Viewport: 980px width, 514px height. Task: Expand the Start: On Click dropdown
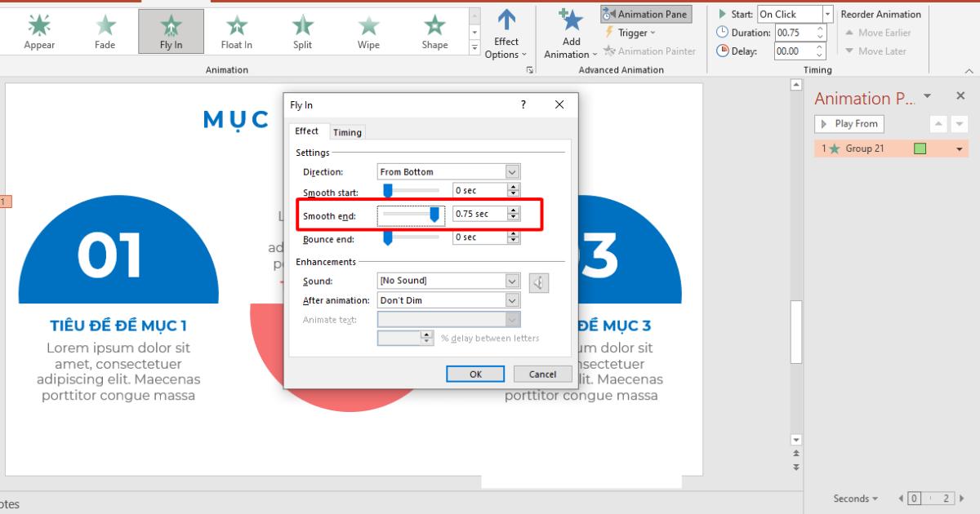(x=826, y=14)
